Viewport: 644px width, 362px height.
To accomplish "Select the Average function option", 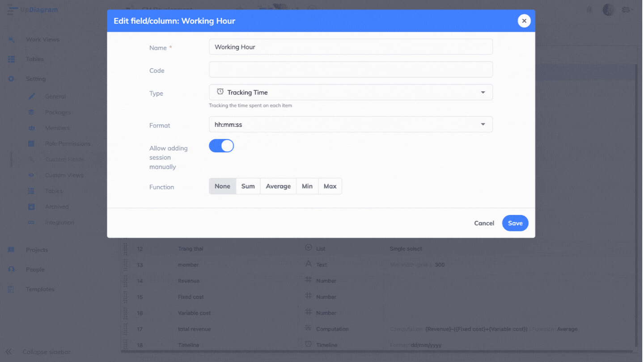I will tap(278, 186).
